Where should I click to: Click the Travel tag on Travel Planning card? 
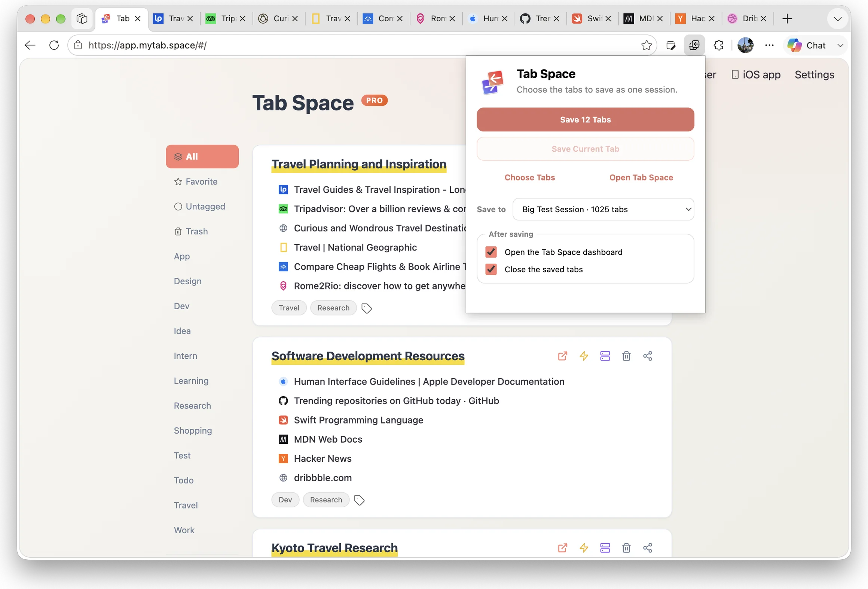click(289, 308)
